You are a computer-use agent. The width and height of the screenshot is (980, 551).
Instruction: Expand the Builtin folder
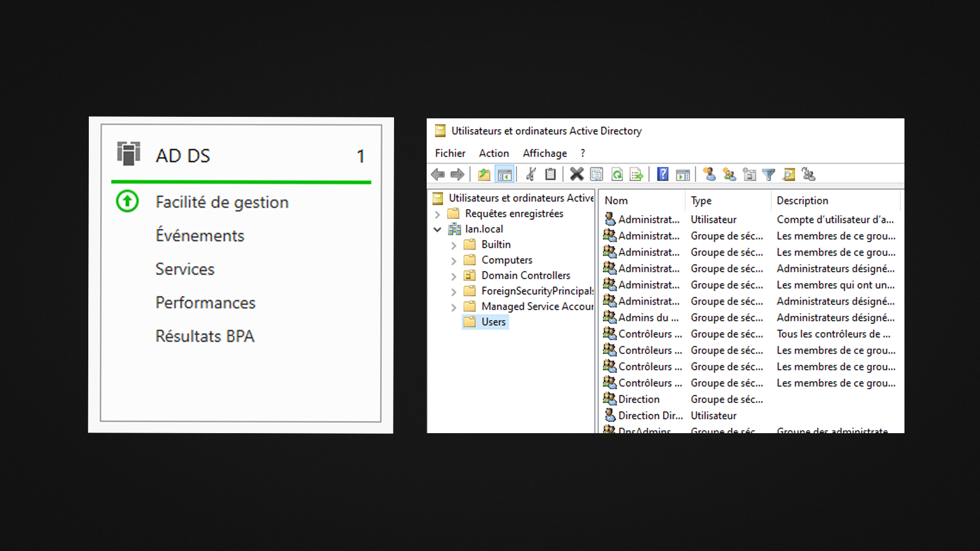(454, 245)
